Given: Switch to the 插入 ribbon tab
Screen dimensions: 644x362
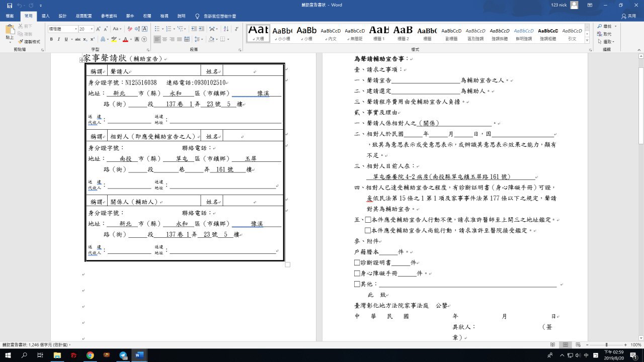Looking at the screenshot, I should coord(46,16).
